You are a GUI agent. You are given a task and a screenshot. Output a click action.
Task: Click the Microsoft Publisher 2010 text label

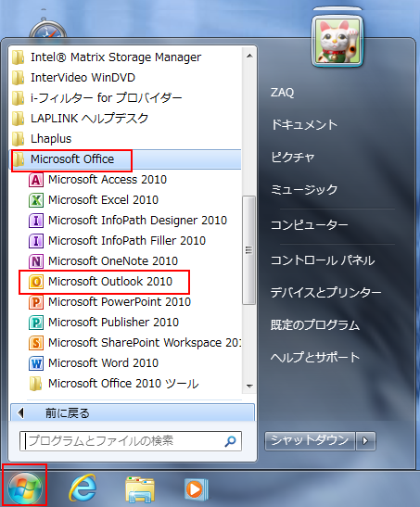(113, 323)
